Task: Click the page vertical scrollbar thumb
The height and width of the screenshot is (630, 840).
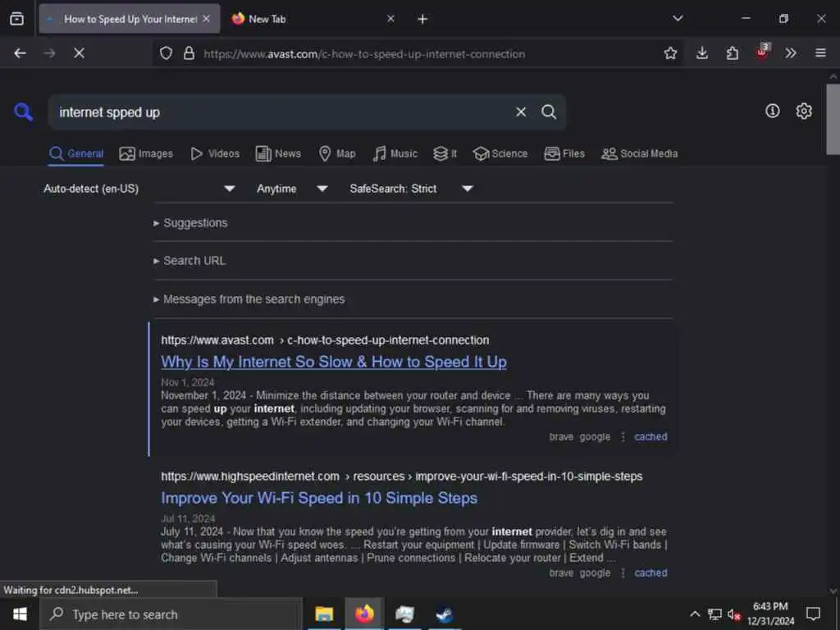Action: [x=833, y=119]
